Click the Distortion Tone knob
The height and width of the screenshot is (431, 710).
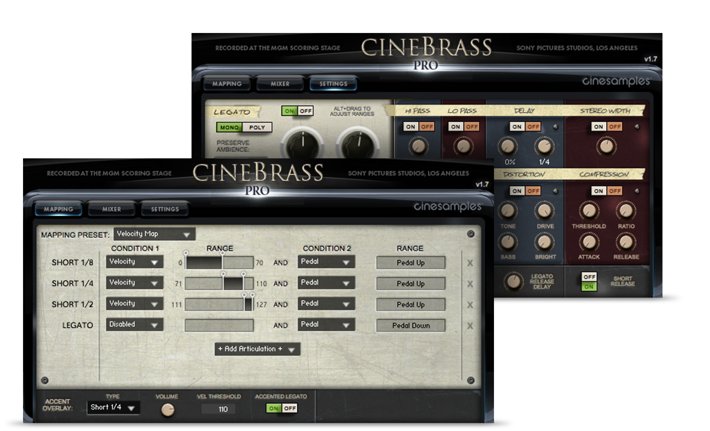pyautogui.click(x=508, y=211)
